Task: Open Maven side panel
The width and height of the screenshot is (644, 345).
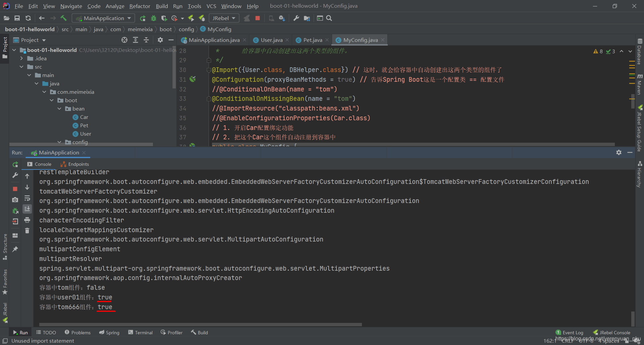Action: 640,84
